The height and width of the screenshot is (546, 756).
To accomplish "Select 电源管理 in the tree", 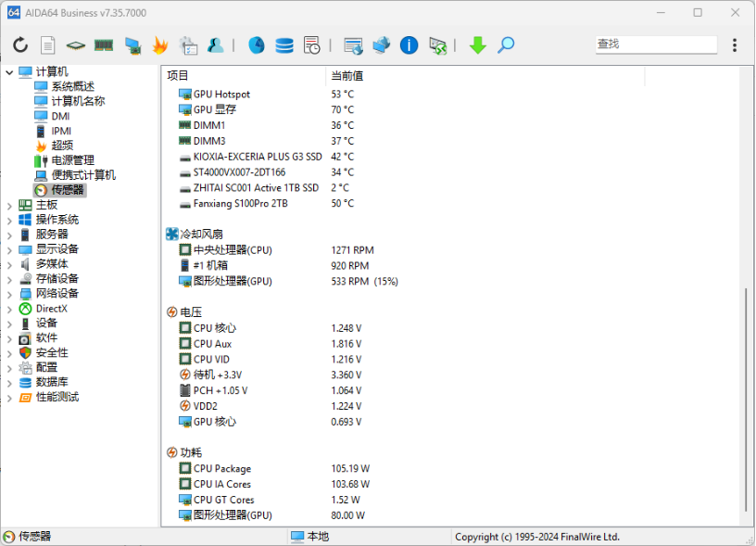I will pyautogui.click(x=73, y=160).
